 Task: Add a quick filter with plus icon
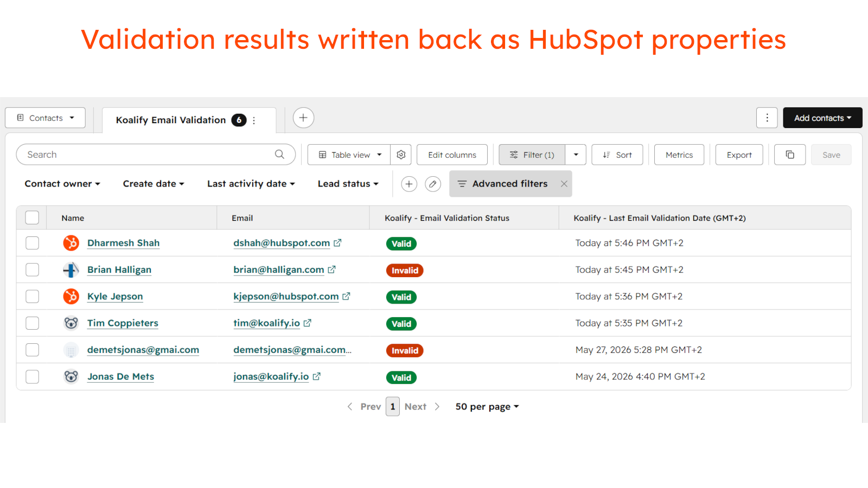(409, 184)
